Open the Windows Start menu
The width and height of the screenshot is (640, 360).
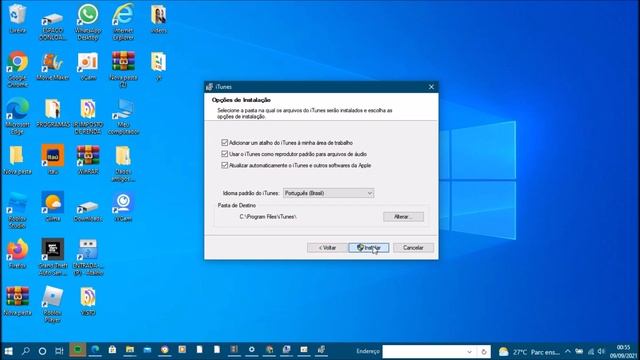point(8,351)
